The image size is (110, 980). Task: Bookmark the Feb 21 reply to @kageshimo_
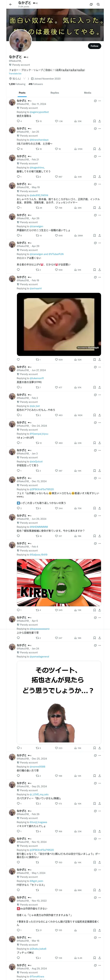95,177
